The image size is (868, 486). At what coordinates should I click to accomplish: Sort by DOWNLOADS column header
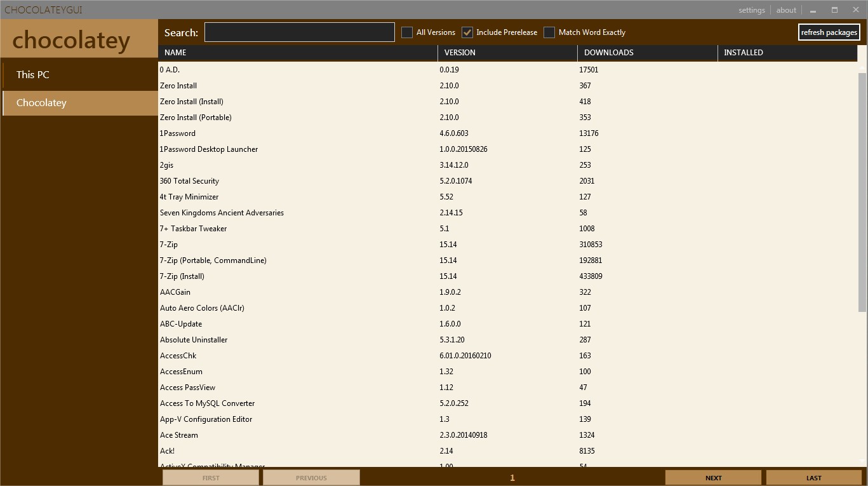pos(647,53)
